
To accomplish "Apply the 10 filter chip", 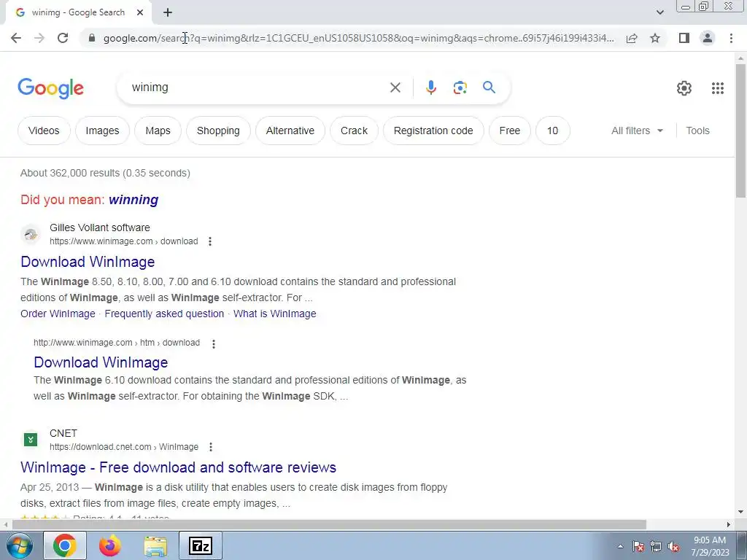I will tap(553, 131).
